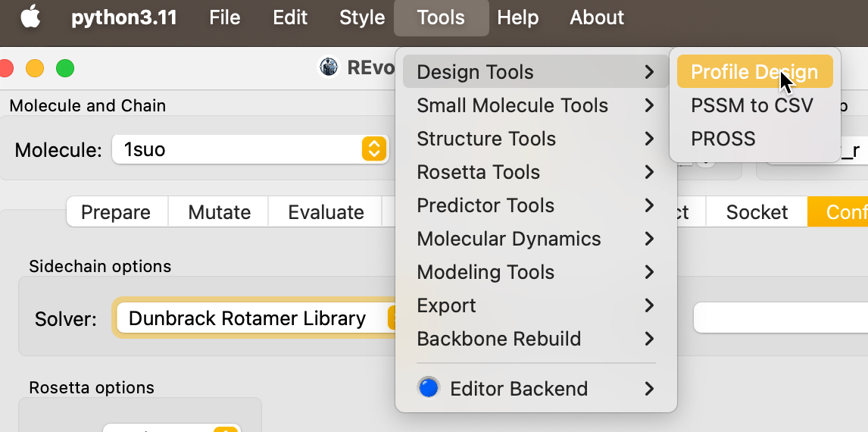Open the File menu

point(225,17)
